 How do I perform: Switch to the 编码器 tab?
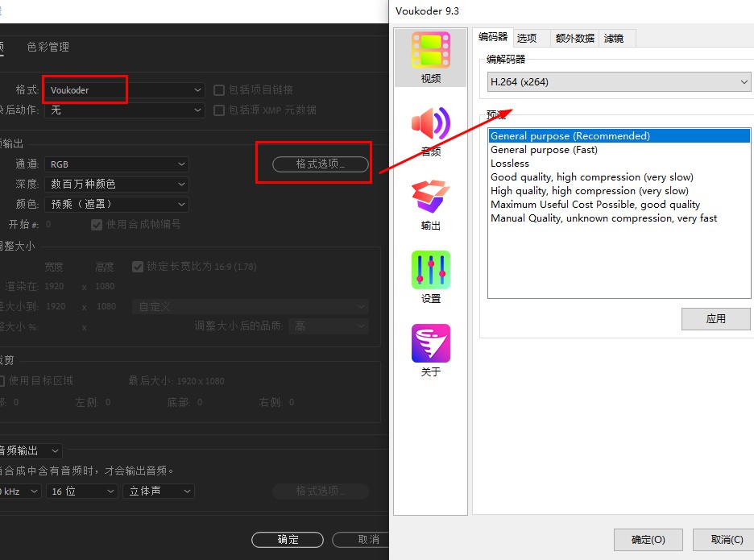click(x=493, y=37)
